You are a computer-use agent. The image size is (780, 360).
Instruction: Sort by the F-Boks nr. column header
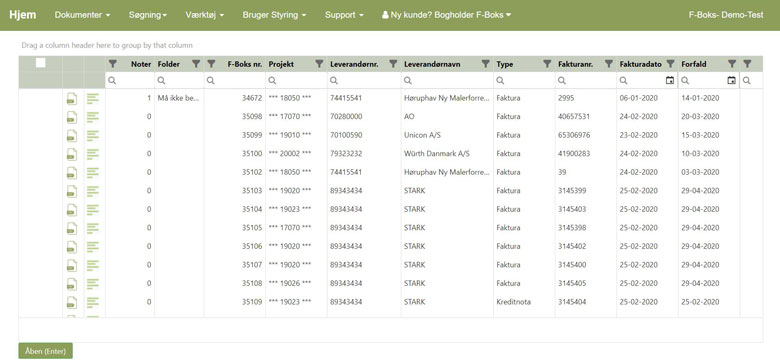(245, 64)
